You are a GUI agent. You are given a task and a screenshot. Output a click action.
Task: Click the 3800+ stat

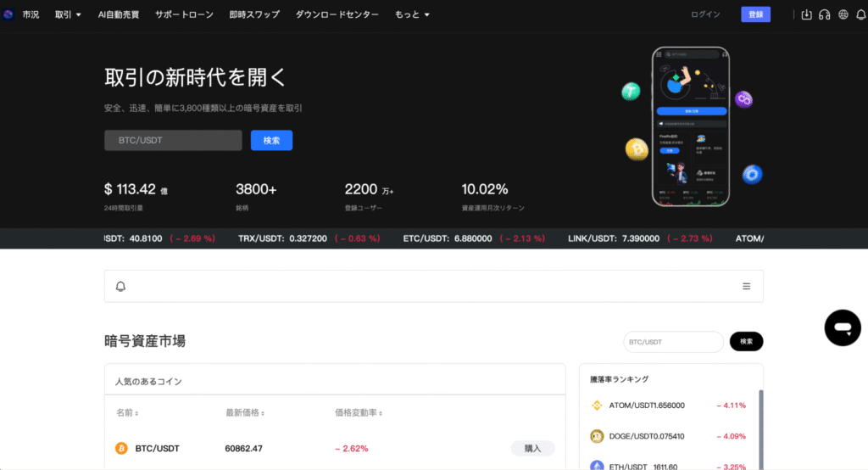click(x=256, y=189)
